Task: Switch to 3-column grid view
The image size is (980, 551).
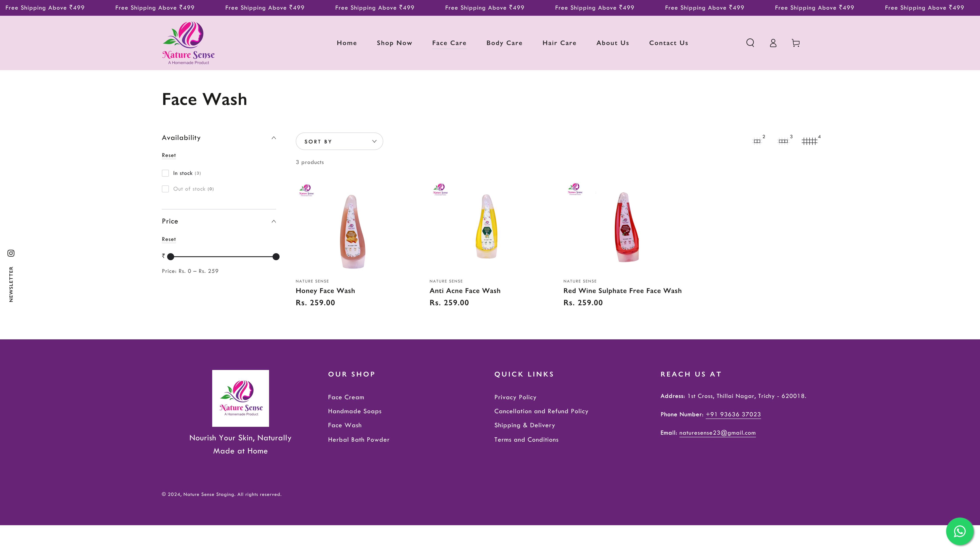Action: [783, 141]
